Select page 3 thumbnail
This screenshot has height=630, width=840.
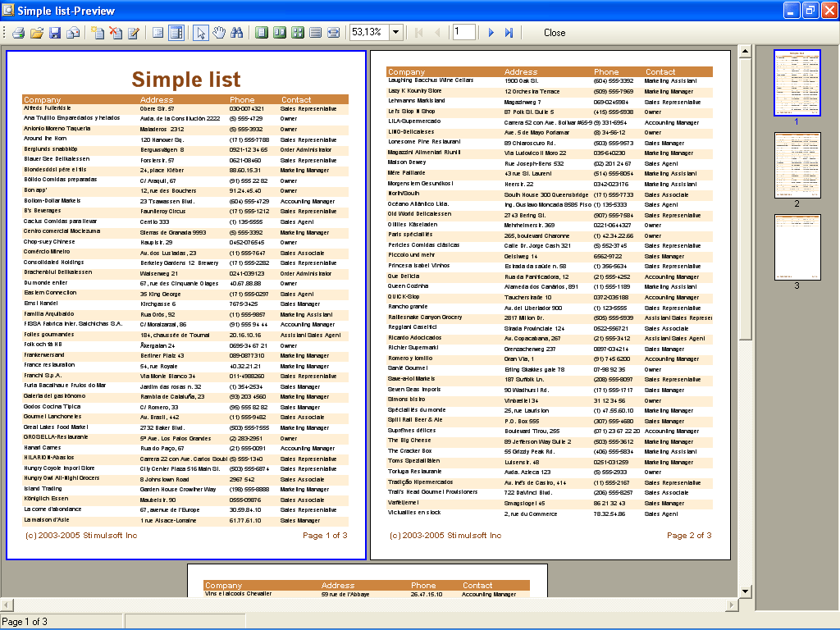pyautogui.click(x=797, y=247)
